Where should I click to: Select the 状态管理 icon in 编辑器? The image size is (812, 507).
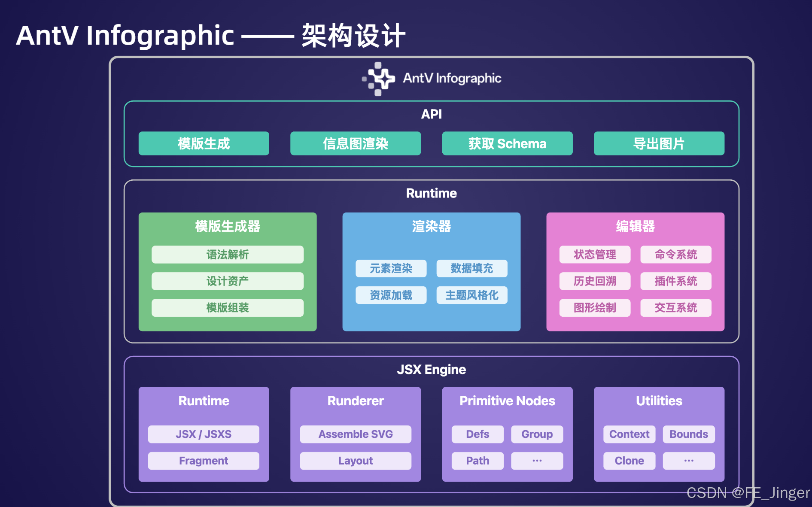click(594, 254)
